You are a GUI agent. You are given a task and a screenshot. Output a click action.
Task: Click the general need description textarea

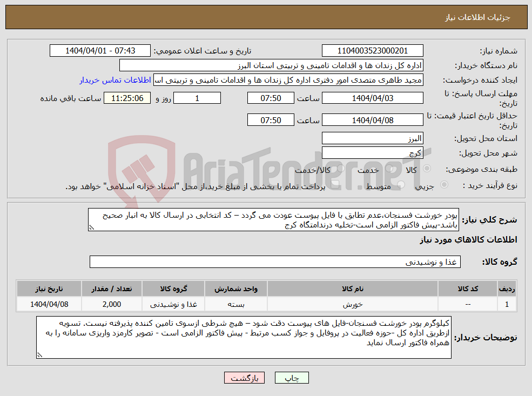coord(273,220)
